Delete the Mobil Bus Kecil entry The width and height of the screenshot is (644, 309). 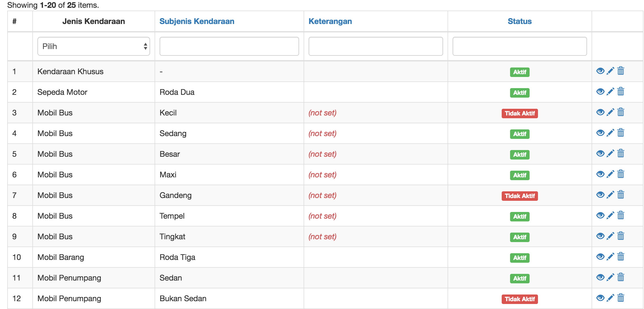coord(621,112)
